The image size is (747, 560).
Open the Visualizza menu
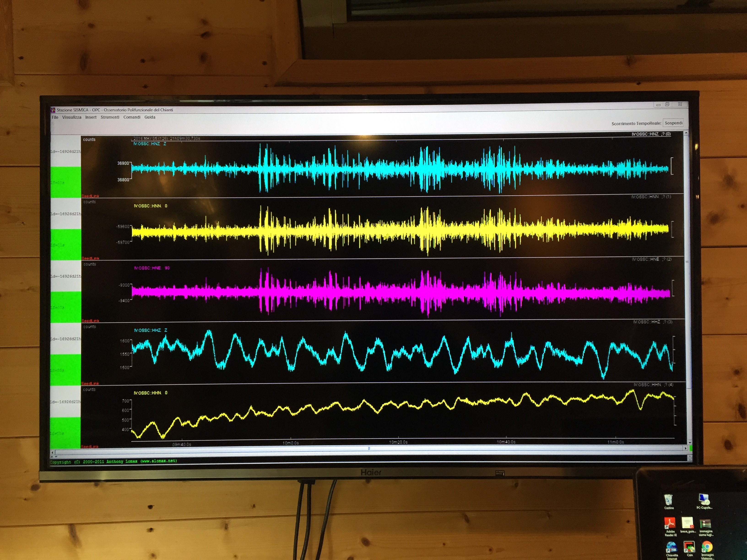tap(72, 117)
